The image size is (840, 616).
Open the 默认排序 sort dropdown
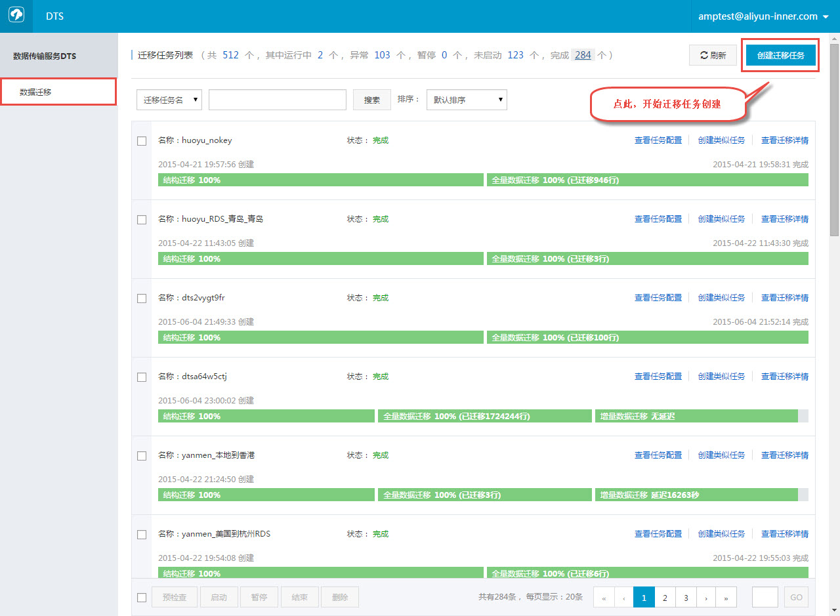tap(467, 100)
